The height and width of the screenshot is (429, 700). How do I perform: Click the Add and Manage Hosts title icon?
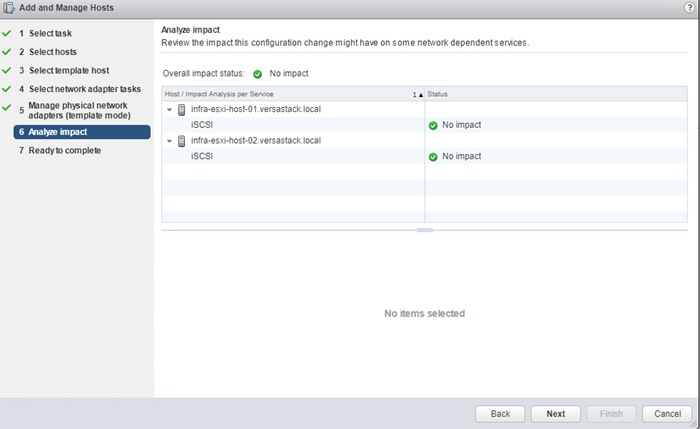[9, 8]
